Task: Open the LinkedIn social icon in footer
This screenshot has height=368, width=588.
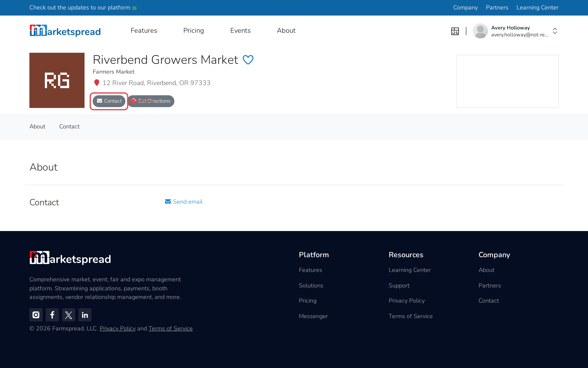Action: pos(85,315)
